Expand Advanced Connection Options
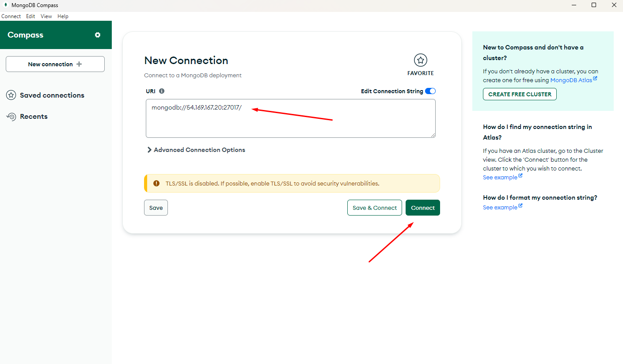The image size is (623, 364). click(196, 150)
